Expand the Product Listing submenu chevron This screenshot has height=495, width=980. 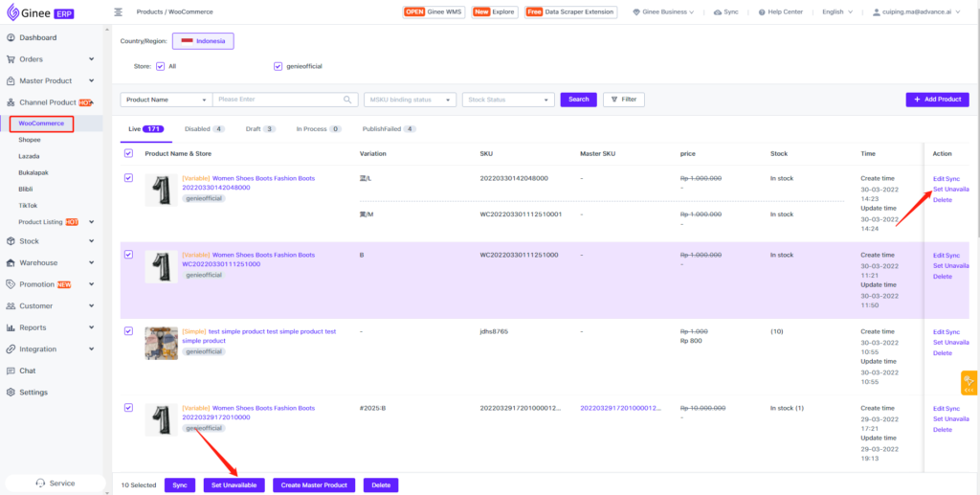92,222
